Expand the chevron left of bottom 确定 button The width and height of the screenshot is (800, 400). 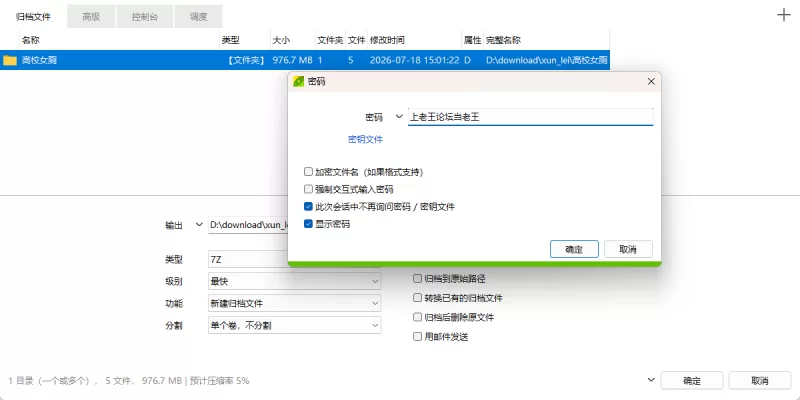pos(651,380)
